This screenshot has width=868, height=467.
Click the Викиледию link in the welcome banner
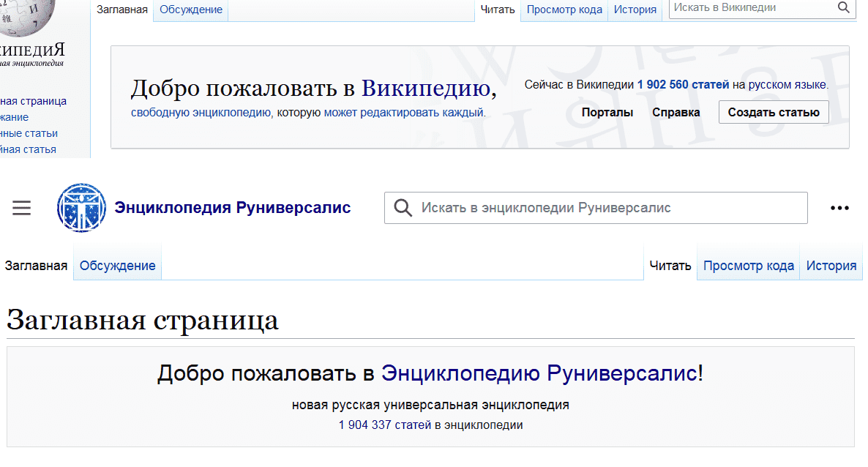click(427, 88)
